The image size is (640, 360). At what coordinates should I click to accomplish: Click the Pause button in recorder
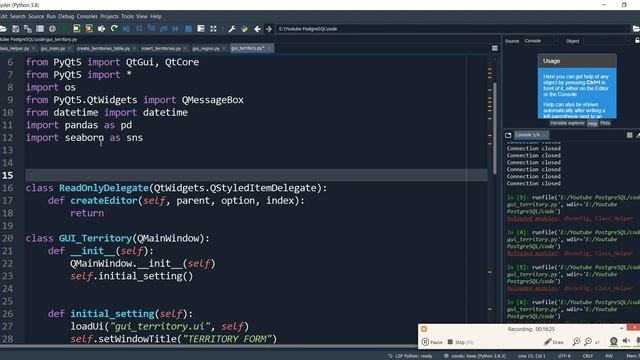click(432, 342)
